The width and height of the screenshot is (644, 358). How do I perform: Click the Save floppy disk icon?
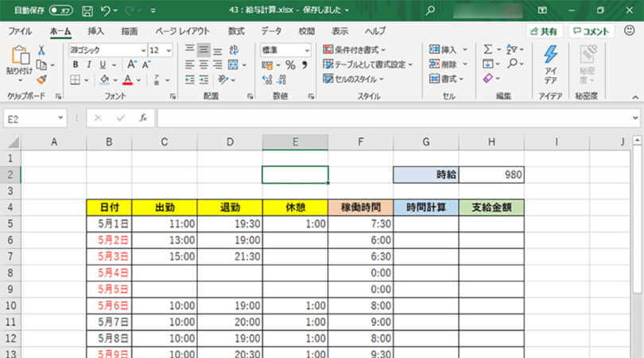click(87, 11)
